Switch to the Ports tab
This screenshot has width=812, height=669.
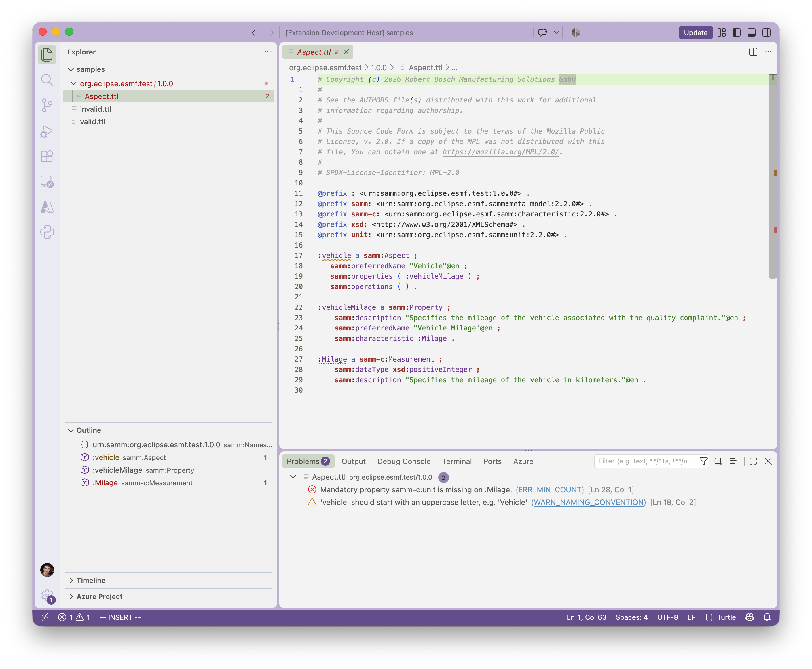pyautogui.click(x=492, y=461)
